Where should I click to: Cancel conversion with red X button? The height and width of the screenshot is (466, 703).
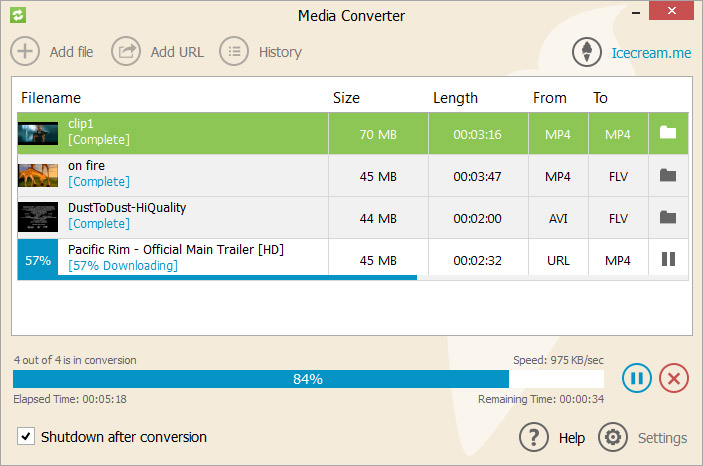(674, 378)
